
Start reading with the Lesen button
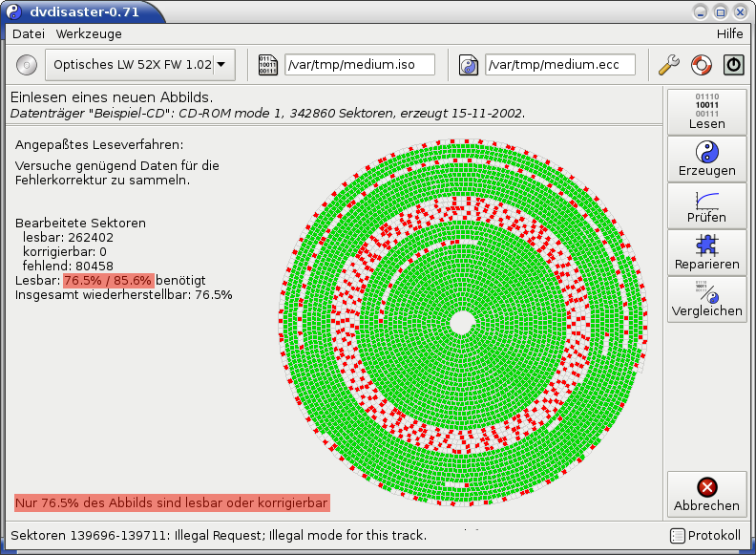pyautogui.click(x=706, y=112)
